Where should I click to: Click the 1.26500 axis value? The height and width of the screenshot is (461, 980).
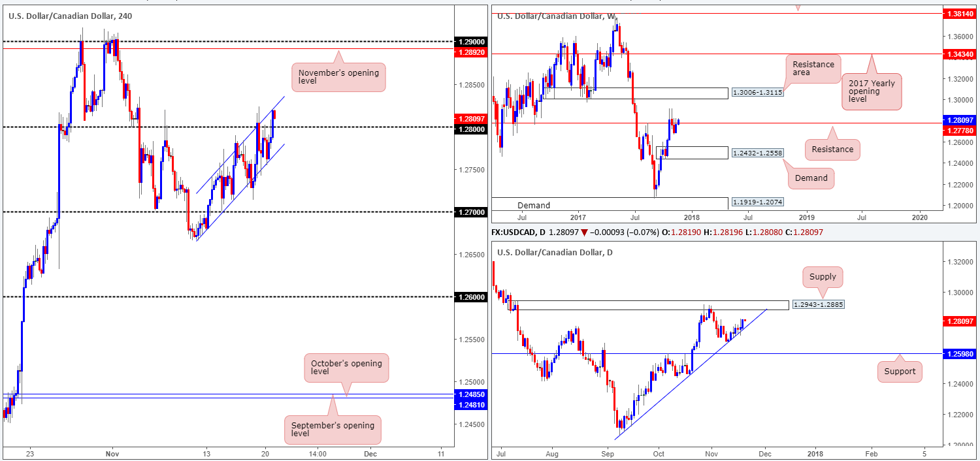tap(471, 255)
